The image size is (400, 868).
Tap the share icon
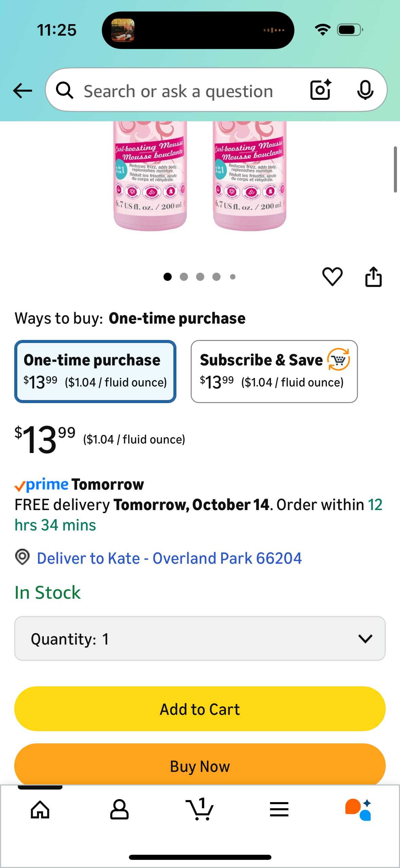tap(373, 276)
